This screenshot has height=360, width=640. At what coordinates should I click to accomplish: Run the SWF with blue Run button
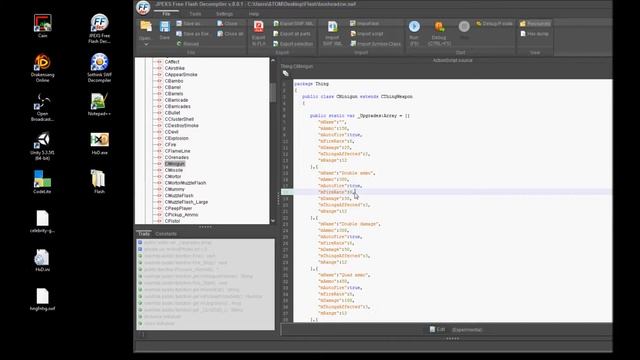pos(414,33)
